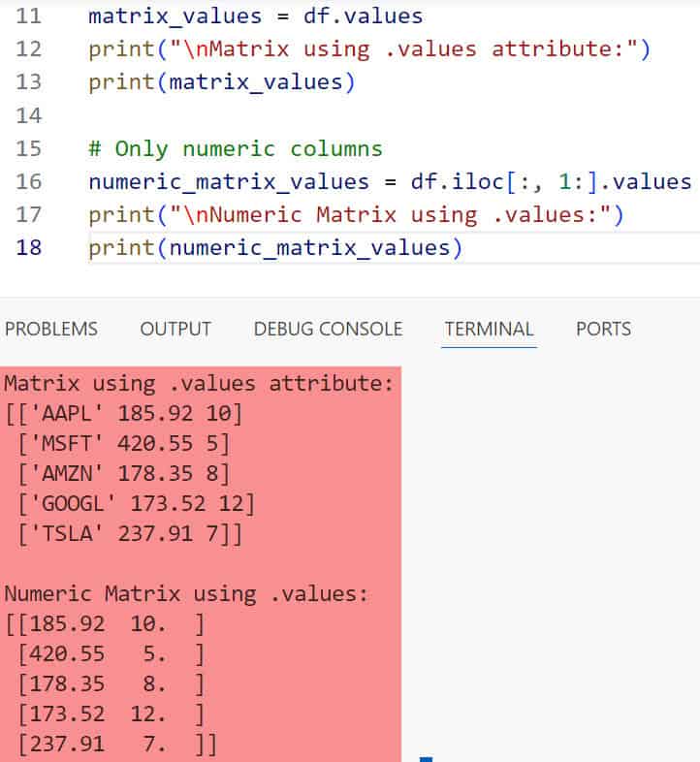Switch to the OUTPUT tab
Screen dimensions: 700x762
pos(175,329)
